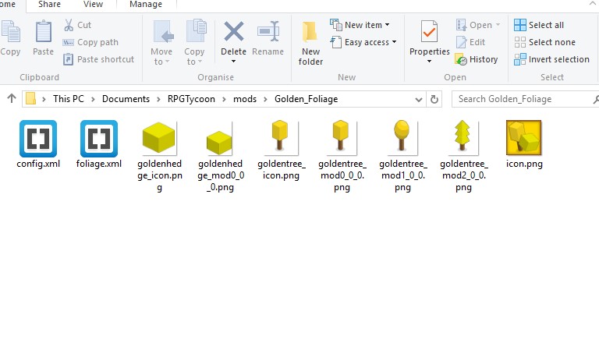Create a New folder
Image resolution: width=599 pixels, height=364 pixels.
[x=310, y=43]
